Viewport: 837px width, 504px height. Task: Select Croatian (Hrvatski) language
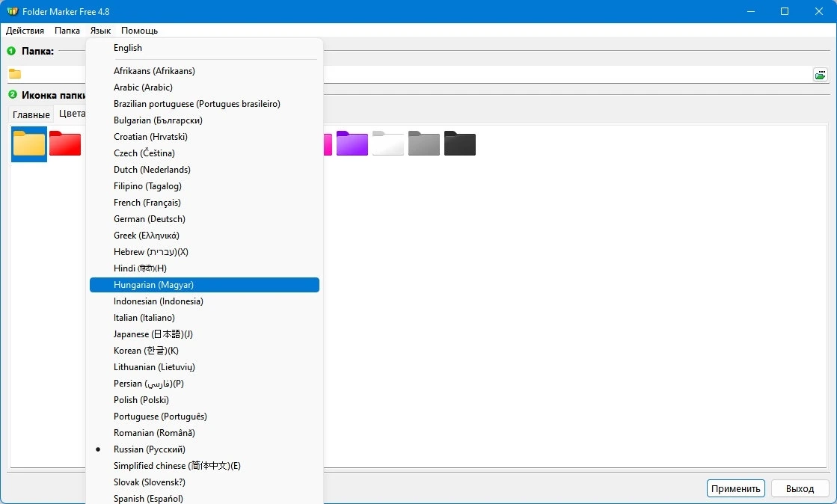pos(204,137)
